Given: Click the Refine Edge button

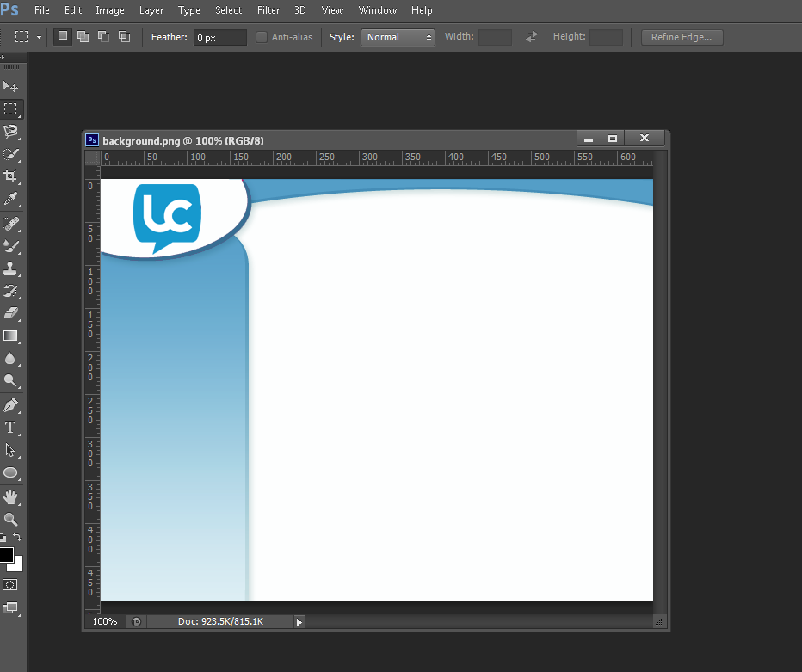Looking at the screenshot, I should coord(682,37).
